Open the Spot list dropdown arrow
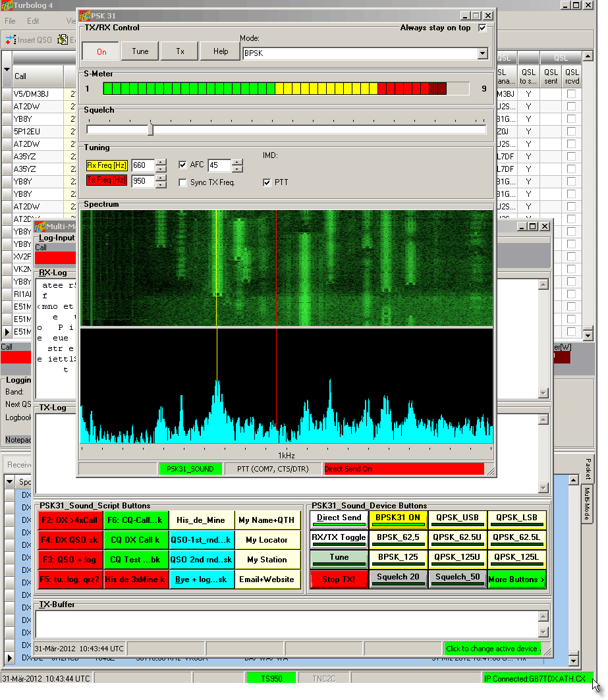 coord(9,482)
